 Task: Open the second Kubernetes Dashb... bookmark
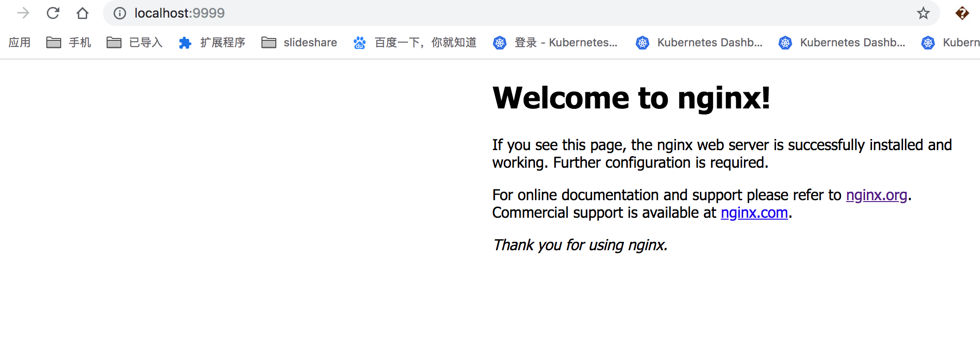[x=841, y=43]
